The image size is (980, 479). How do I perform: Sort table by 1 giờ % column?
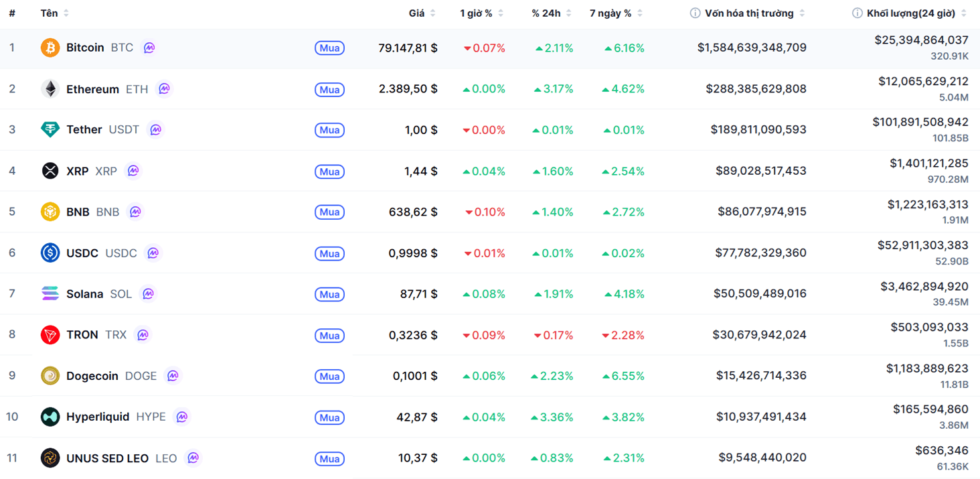pos(482,13)
